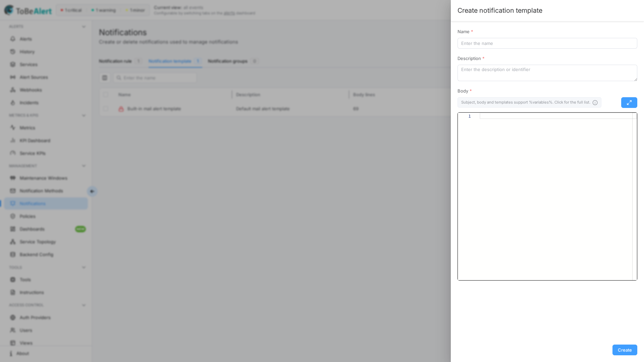Select the Built-in mail alert template checkbox

[x=106, y=109]
